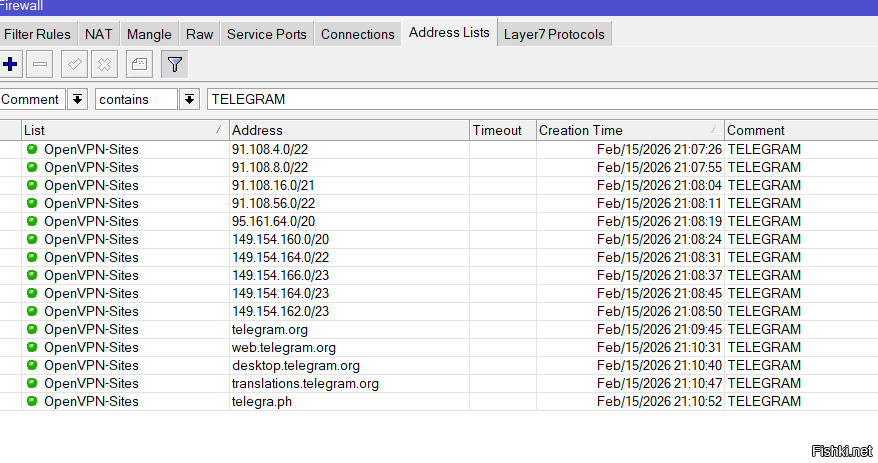Select the 149.154.160.0/20 address entry
This screenshot has height=463, width=878.
click(x=281, y=240)
